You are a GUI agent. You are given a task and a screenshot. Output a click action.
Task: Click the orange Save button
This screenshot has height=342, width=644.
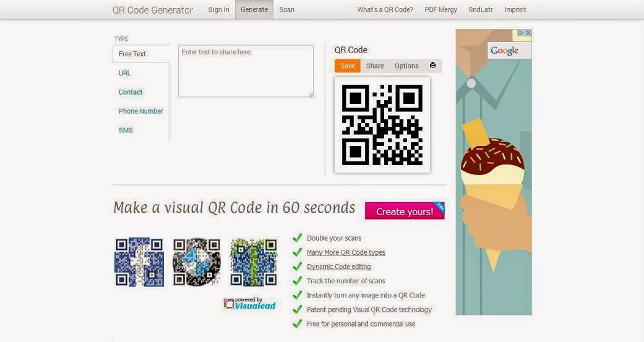coord(348,66)
